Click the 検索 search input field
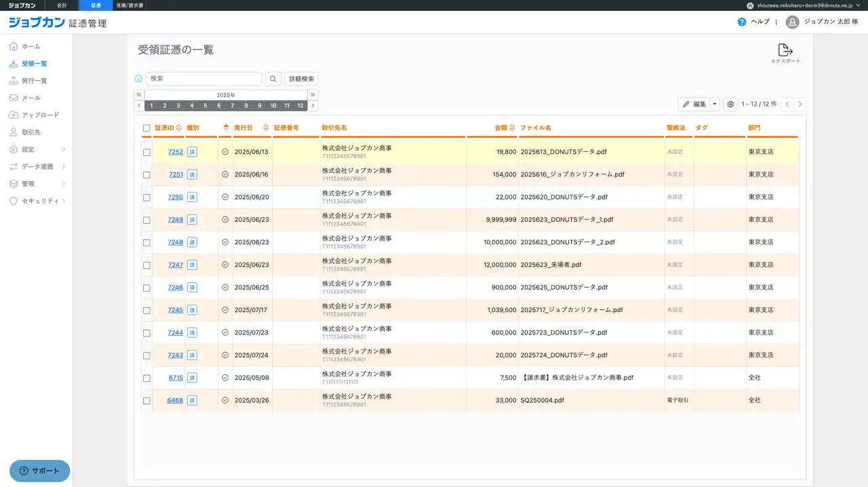Image resolution: width=868 pixels, height=487 pixels. [203, 79]
